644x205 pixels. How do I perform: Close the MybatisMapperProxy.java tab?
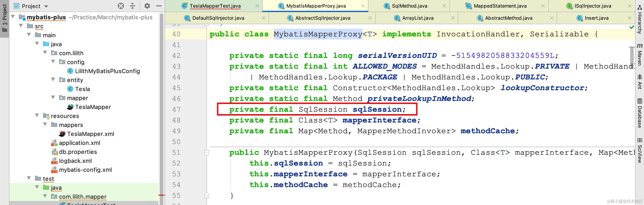pos(363,6)
